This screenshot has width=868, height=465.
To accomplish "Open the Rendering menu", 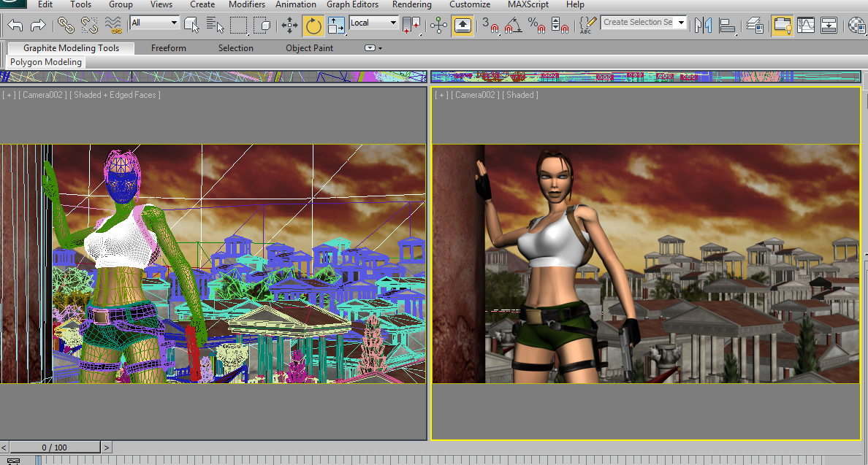I will pos(412,4).
